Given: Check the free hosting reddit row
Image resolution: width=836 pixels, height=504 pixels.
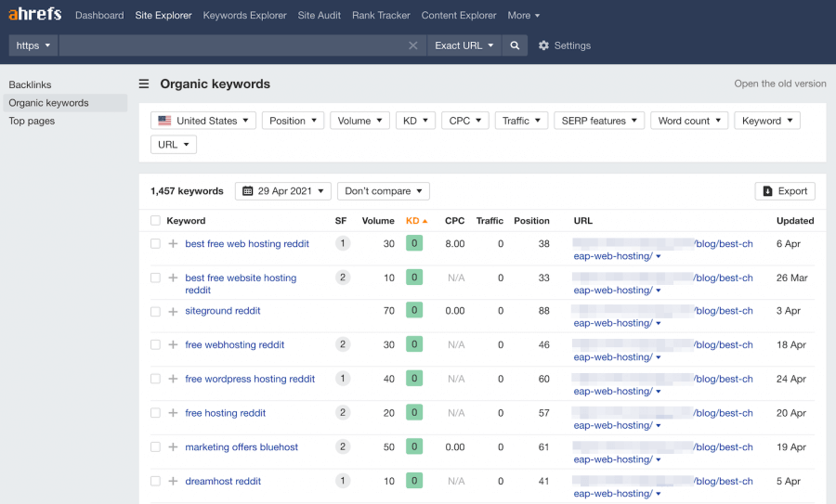Looking at the screenshot, I should [x=155, y=413].
